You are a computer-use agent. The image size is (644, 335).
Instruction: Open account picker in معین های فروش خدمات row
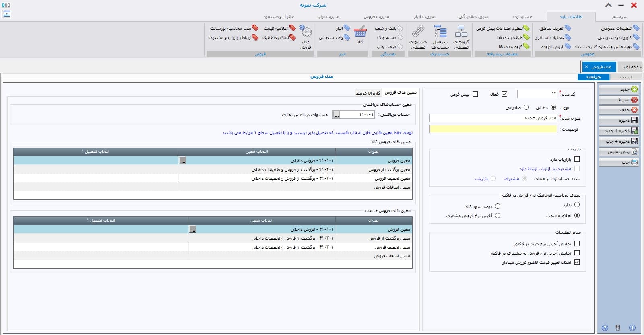click(193, 229)
